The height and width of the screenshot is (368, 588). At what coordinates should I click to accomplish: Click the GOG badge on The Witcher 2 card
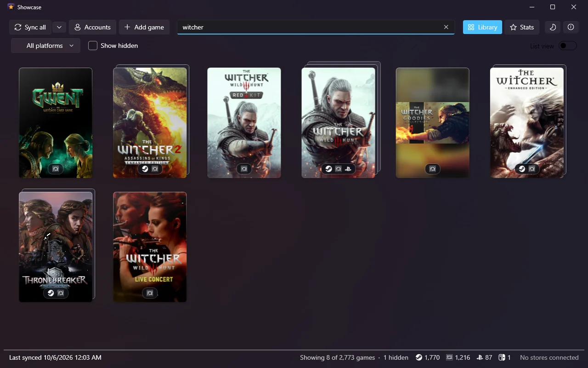coord(155,169)
